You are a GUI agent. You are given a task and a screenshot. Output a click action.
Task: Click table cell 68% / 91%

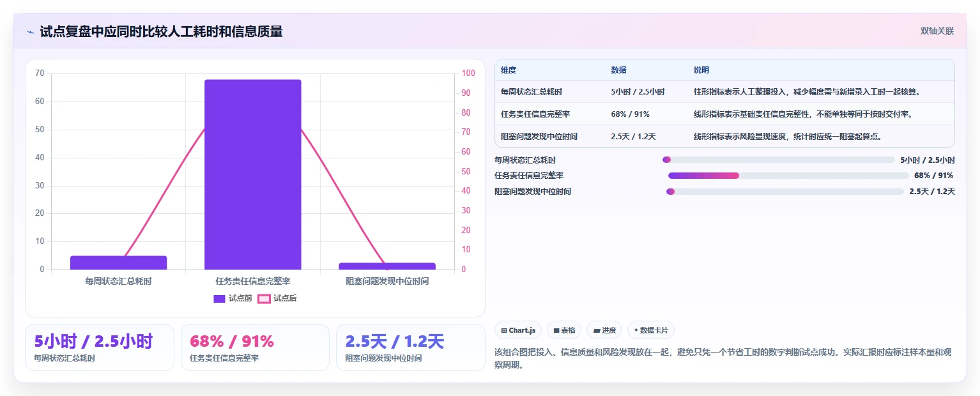coord(630,114)
